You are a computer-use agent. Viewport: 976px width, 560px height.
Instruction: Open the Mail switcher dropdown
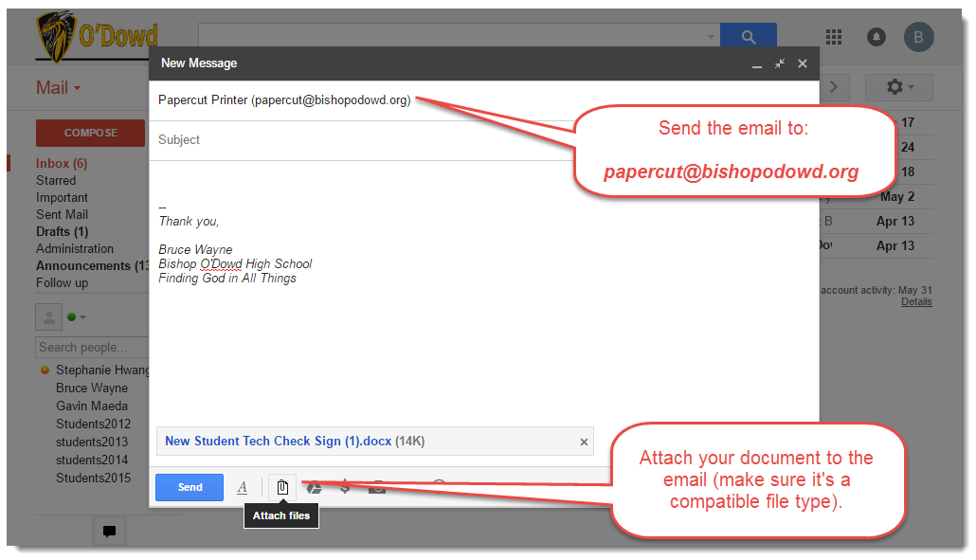pyautogui.click(x=59, y=88)
